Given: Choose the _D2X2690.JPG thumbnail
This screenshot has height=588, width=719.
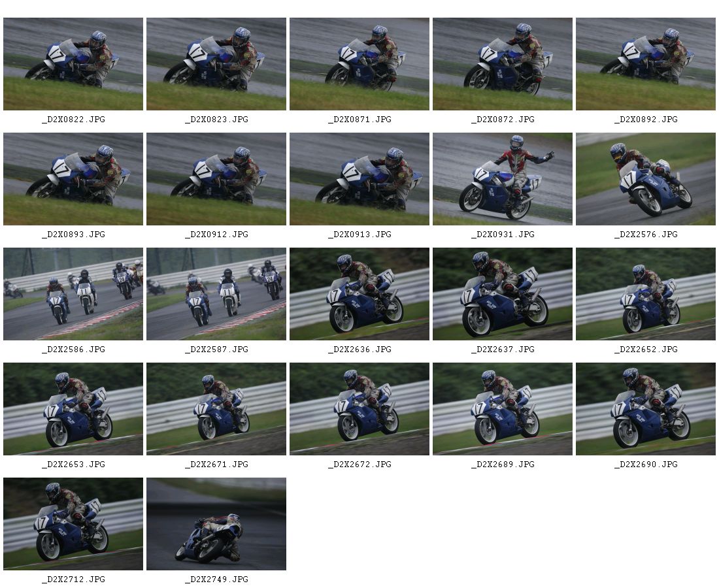Looking at the screenshot, I should (x=646, y=409).
